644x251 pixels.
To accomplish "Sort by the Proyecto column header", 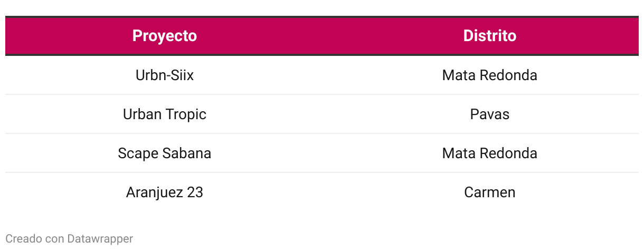I will tap(164, 36).
